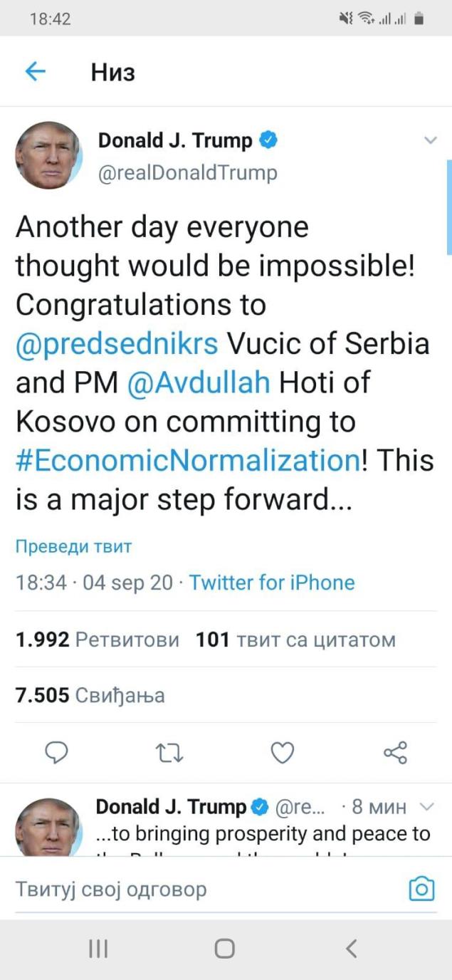The height and width of the screenshot is (980, 452).
Task: Tap the verified badge next to Donald J. Trump
Action: (x=268, y=140)
